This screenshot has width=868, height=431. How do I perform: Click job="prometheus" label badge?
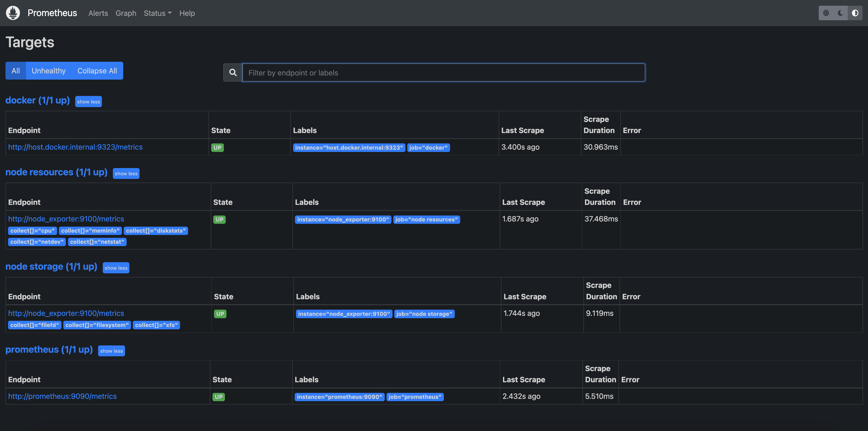[x=415, y=397]
